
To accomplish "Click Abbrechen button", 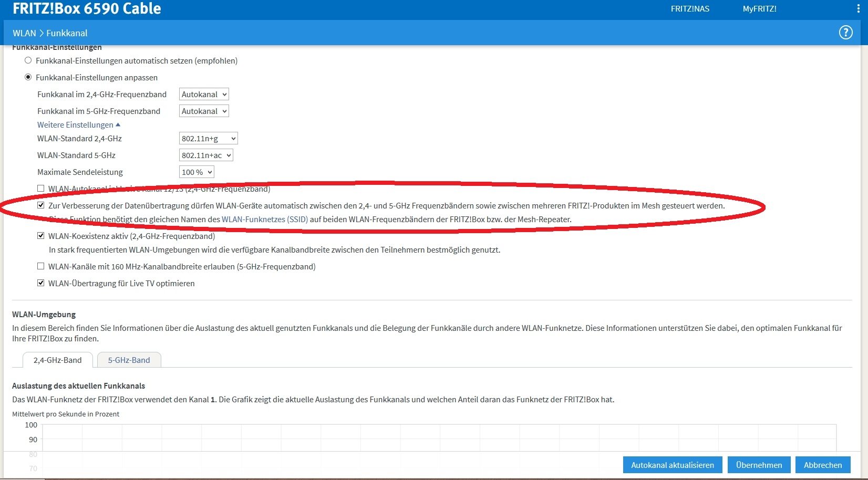I will pos(823,465).
